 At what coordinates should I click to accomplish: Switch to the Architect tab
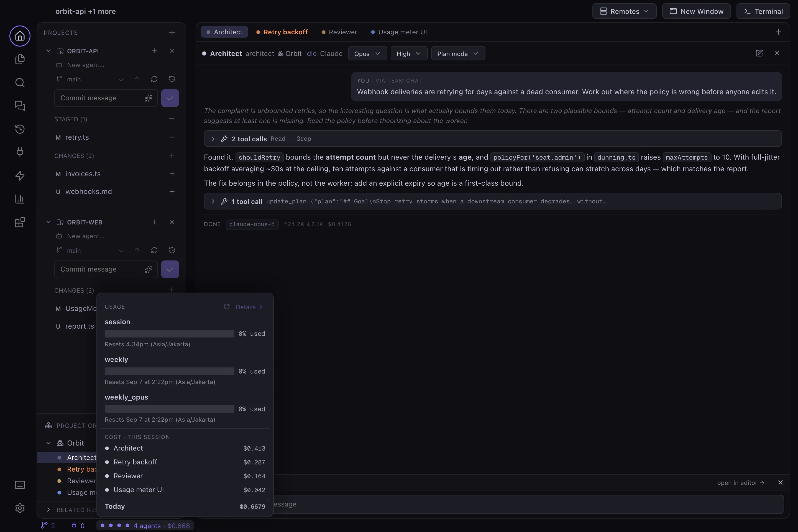coord(224,32)
